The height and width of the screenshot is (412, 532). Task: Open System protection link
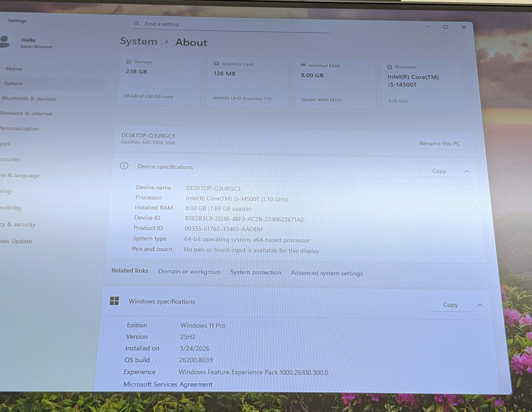coord(256,272)
